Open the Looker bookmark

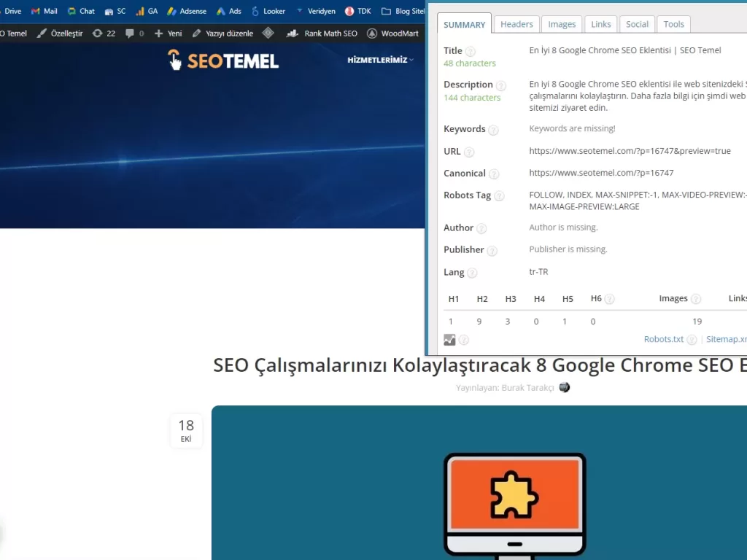click(268, 11)
